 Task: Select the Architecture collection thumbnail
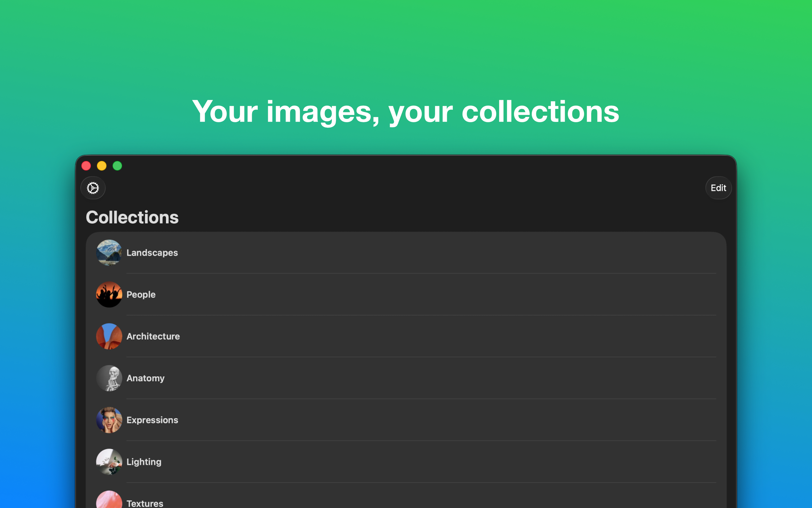pyautogui.click(x=109, y=336)
